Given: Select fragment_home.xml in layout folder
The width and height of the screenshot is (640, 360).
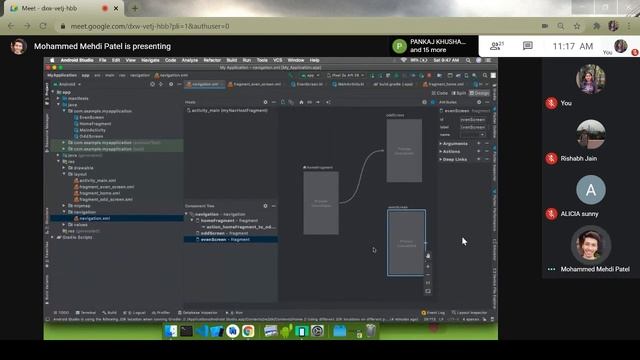Looking at the screenshot, I should coord(97,193).
